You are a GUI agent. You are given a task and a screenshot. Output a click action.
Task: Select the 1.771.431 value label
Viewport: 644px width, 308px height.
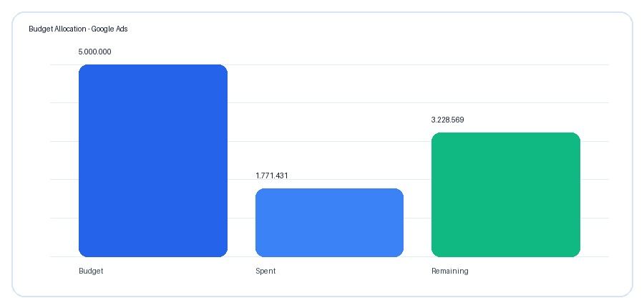pos(271,175)
